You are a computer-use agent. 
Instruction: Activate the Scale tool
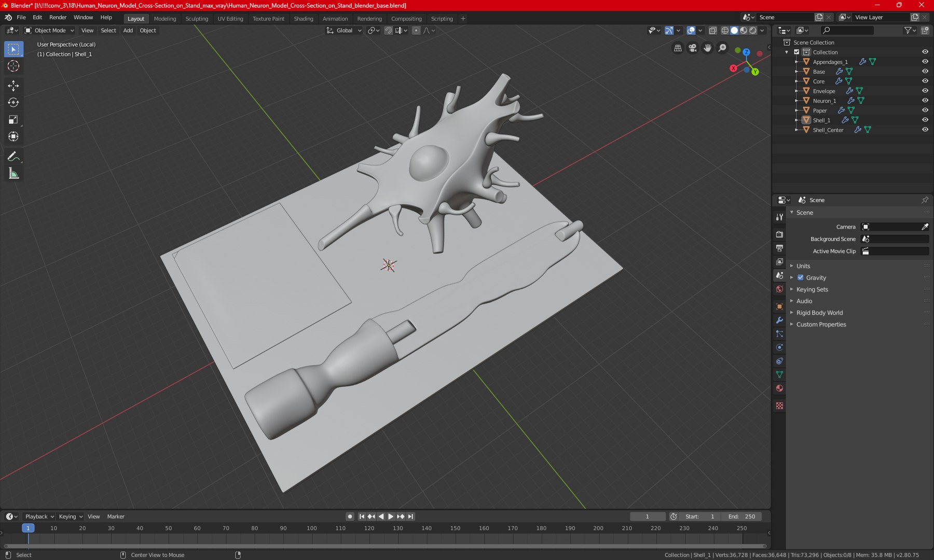pyautogui.click(x=13, y=120)
